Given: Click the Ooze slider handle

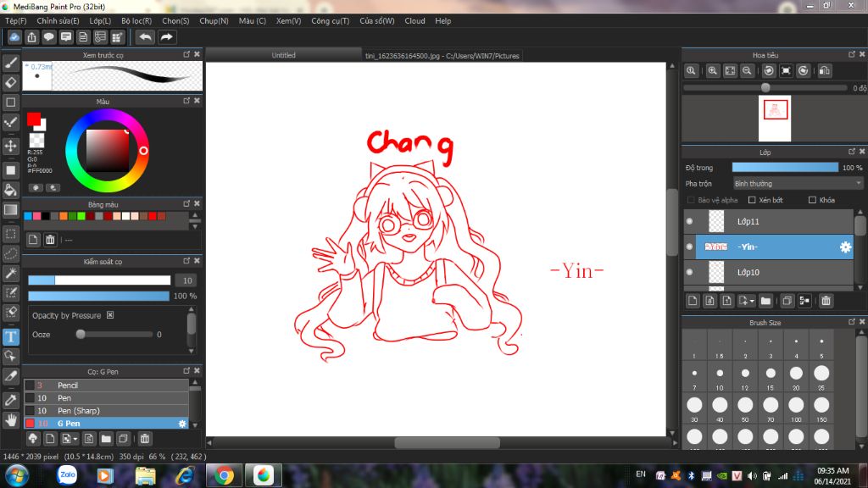Looking at the screenshot, I should pyautogui.click(x=81, y=334).
